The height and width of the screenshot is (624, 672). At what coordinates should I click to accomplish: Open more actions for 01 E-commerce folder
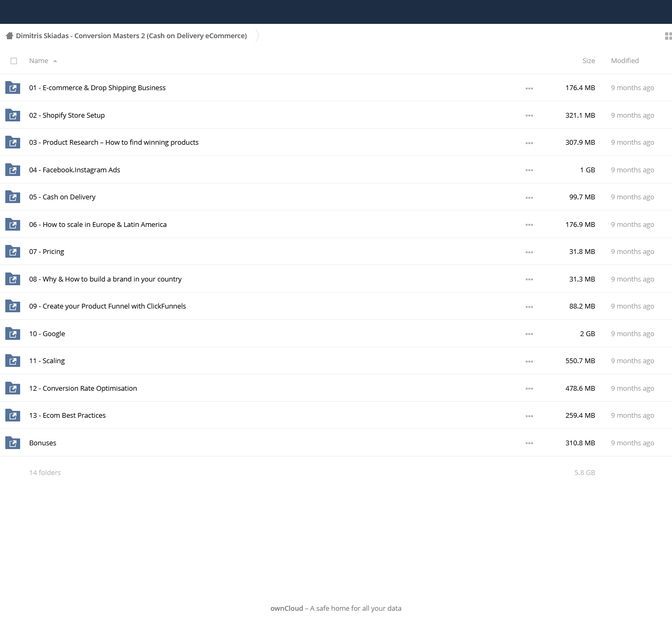(529, 89)
